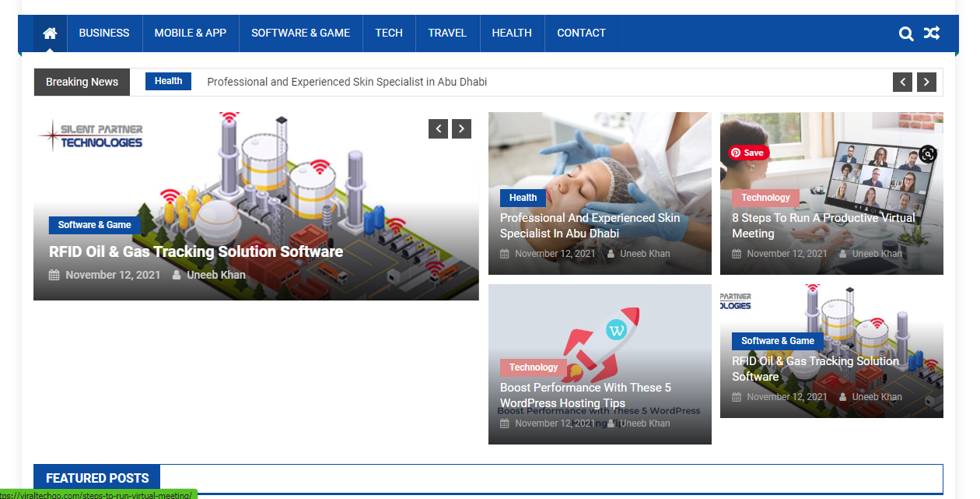Screen dimensions: 980x499
Task: Click the Featured Posts heading
Action: coord(97,478)
